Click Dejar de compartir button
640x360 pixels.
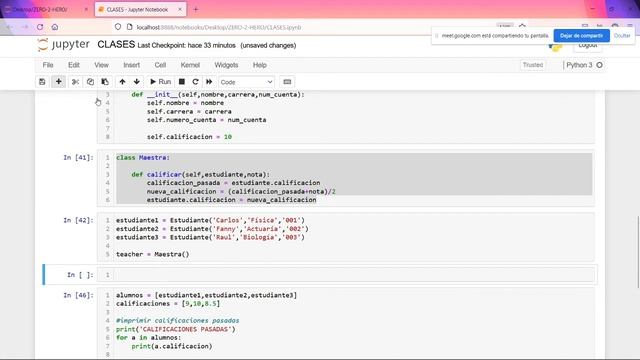(x=581, y=36)
